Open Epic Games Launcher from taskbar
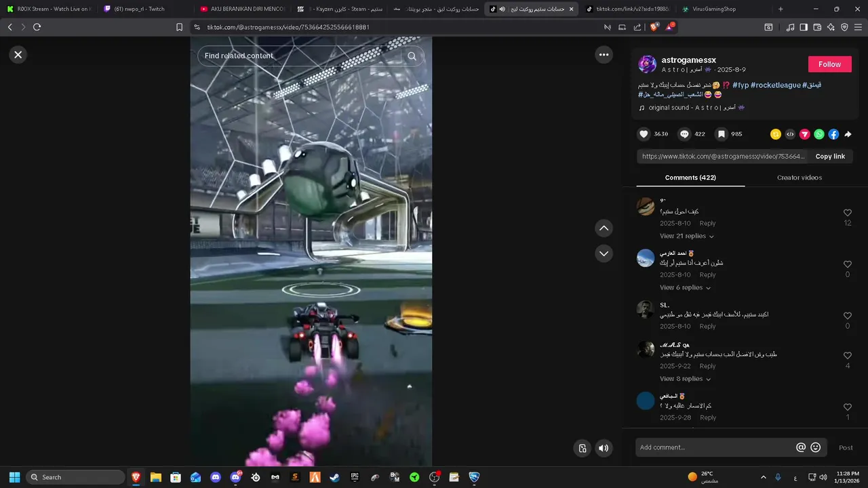Viewport: 868px width, 488px height. click(355, 477)
